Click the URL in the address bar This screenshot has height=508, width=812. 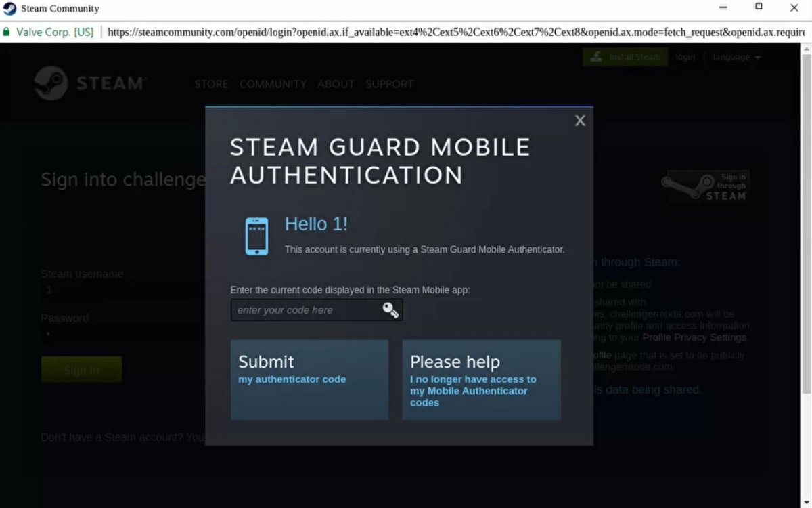(455, 32)
